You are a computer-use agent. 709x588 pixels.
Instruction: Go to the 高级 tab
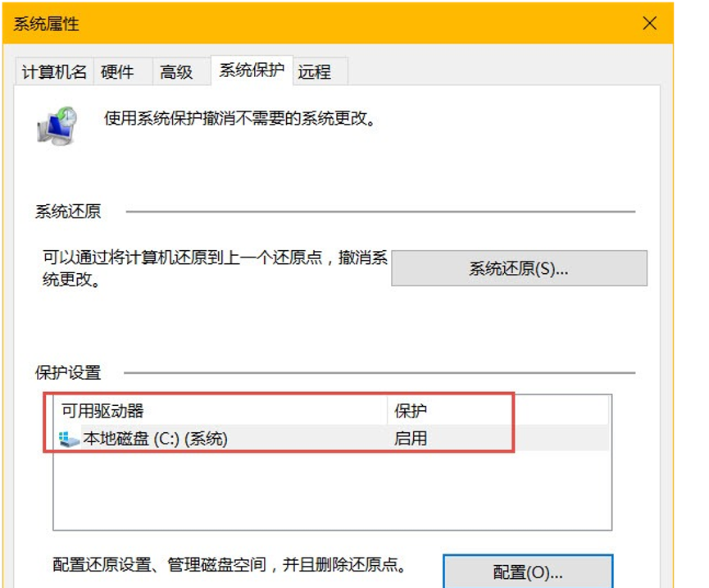pos(176,72)
